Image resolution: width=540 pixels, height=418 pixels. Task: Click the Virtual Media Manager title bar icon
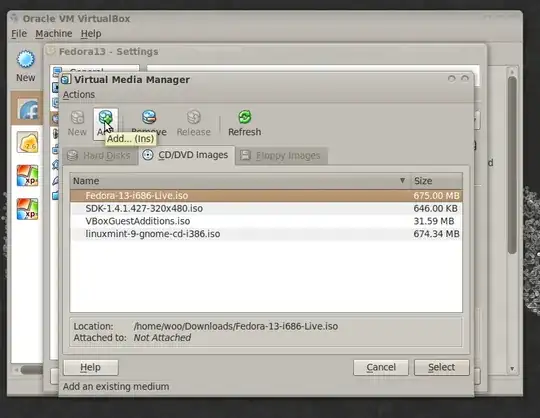(x=65, y=80)
